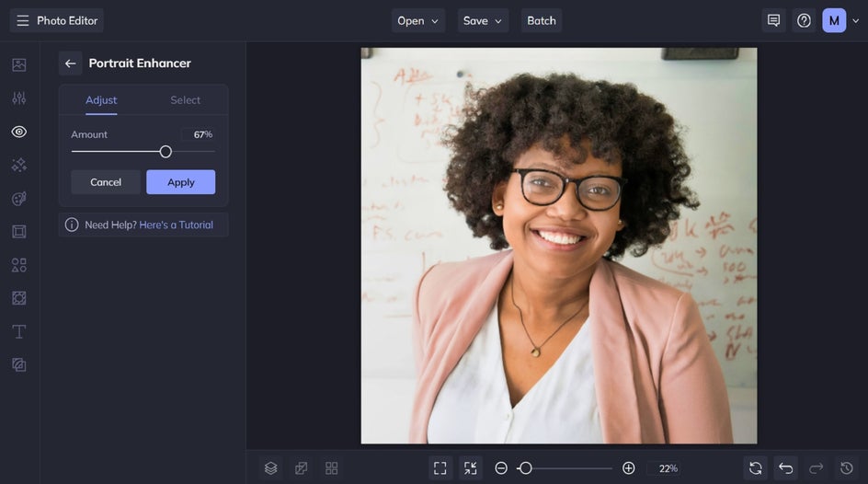Image resolution: width=868 pixels, height=484 pixels.
Task: Open the help question mark icon
Action: [804, 20]
